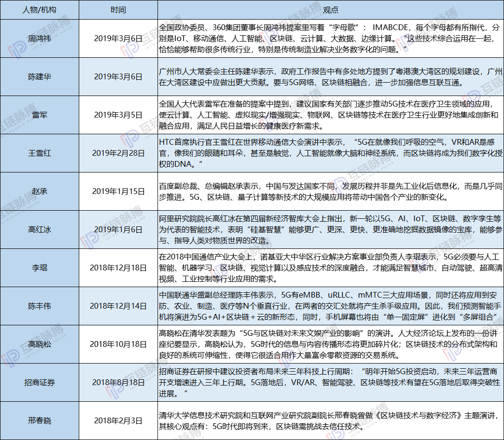Open the viewpoint text mentioning "字母歌" IMABCDE
Screen dimensions: 504x440
click(x=330, y=39)
